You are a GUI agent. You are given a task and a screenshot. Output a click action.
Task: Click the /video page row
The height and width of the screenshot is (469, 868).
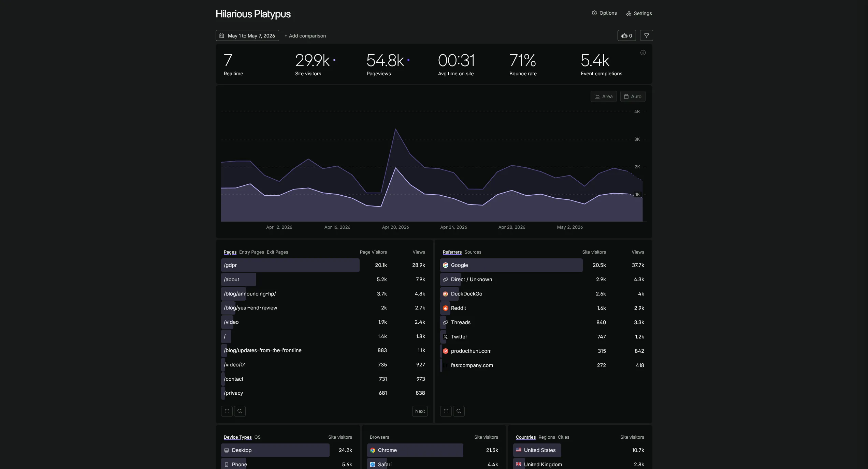click(x=324, y=322)
